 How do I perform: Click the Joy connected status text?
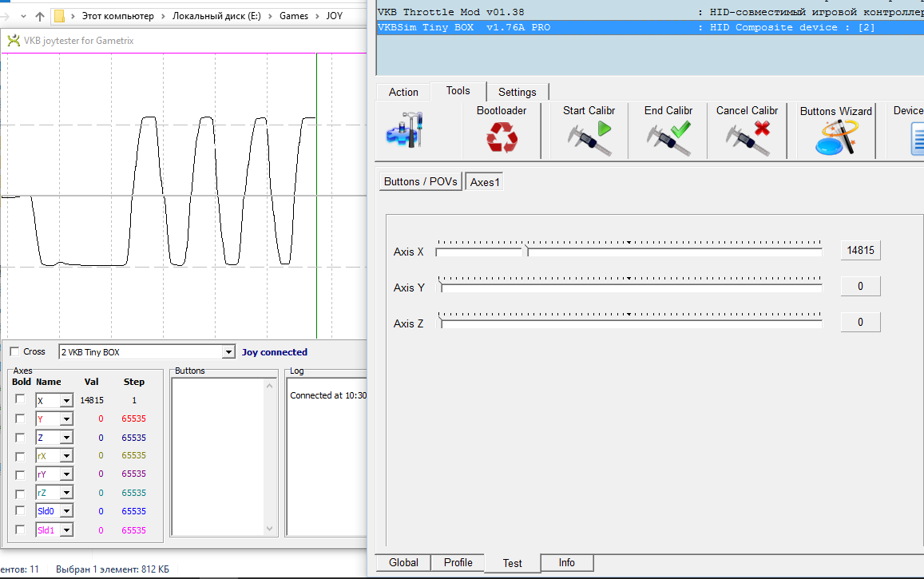point(275,352)
